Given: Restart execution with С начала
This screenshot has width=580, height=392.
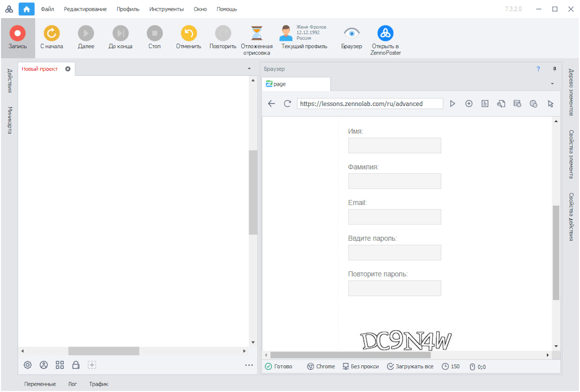Looking at the screenshot, I should click(x=52, y=33).
